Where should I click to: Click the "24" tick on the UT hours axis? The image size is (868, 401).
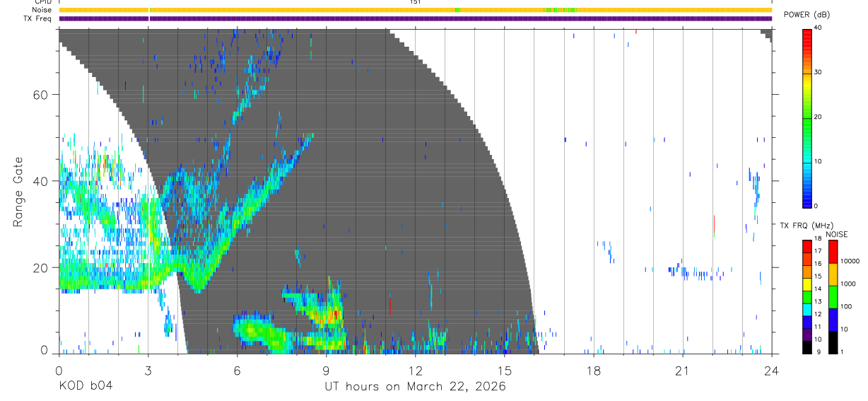point(772,371)
